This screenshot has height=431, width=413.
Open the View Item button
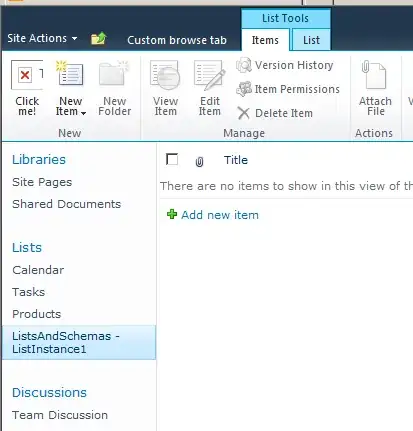[165, 88]
